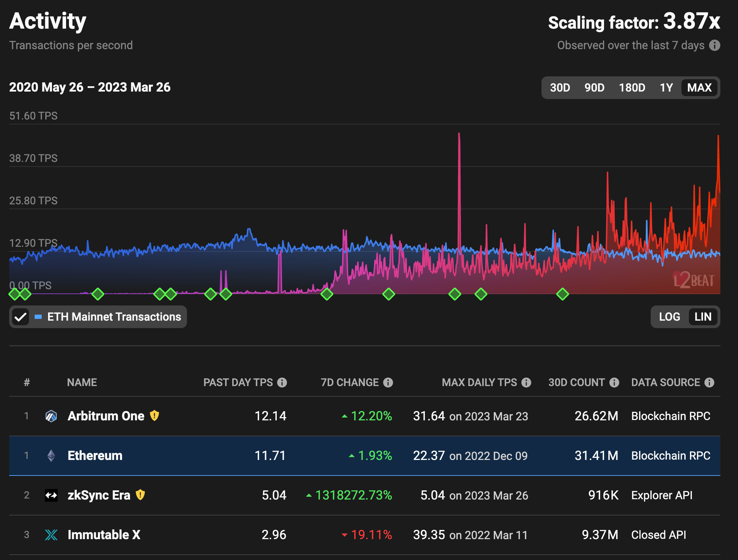
Task: Open the zkSync Era project link
Action: point(99,495)
